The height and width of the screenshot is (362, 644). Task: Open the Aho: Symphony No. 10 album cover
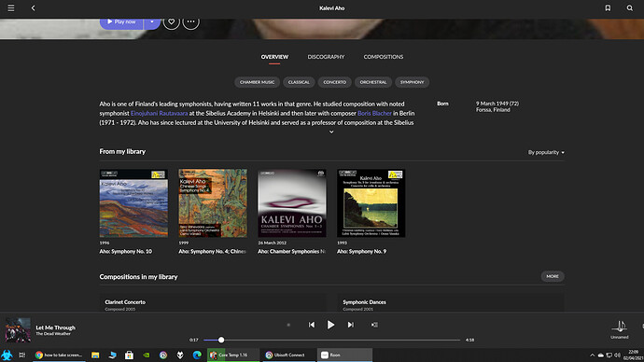(x=133, y=203)
